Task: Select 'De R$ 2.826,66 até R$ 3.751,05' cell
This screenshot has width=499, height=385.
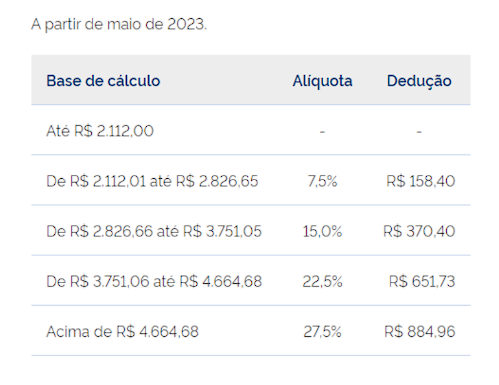Action: (154, 231)
